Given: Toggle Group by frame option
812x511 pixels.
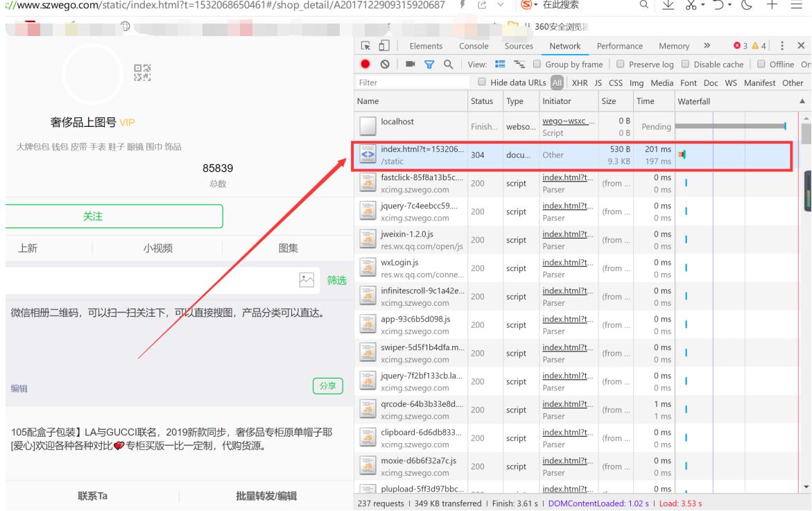Looking at the screenshot, I should [536, 64].
